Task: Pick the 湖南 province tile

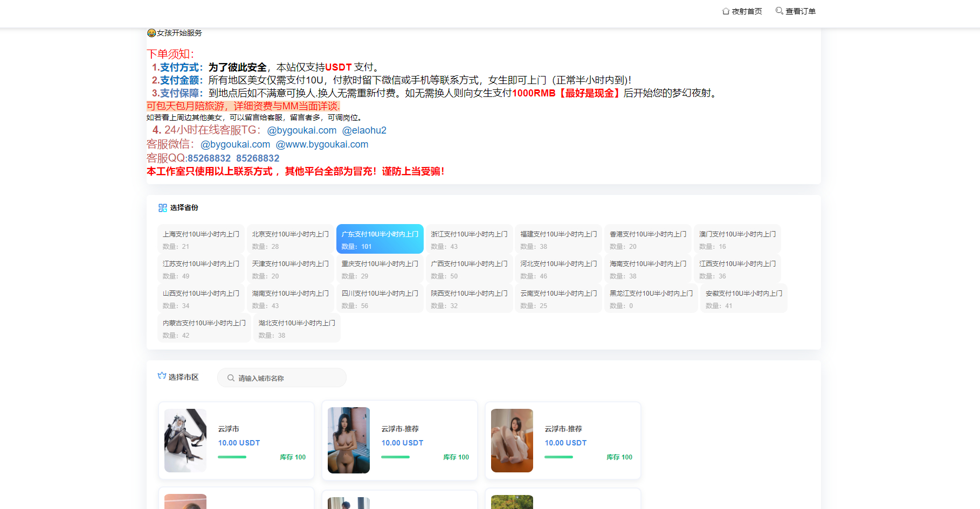Action: (x=291, y=298)
